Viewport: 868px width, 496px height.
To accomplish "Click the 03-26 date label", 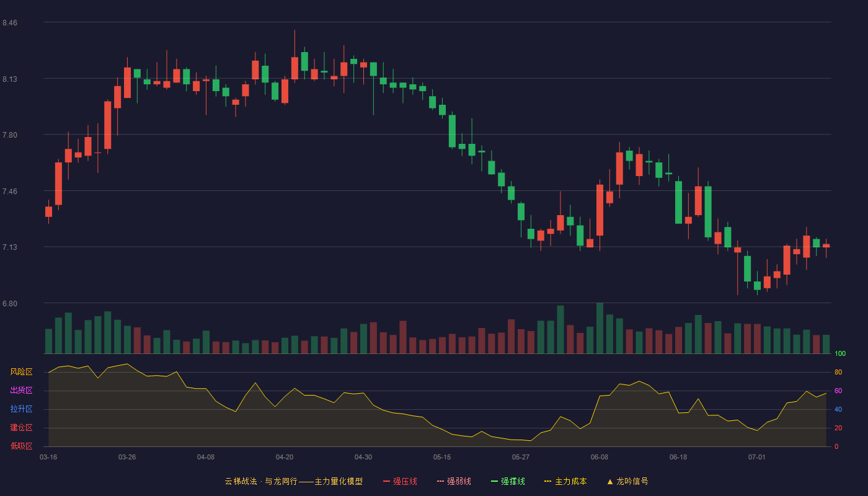I will tap(127, 457).
